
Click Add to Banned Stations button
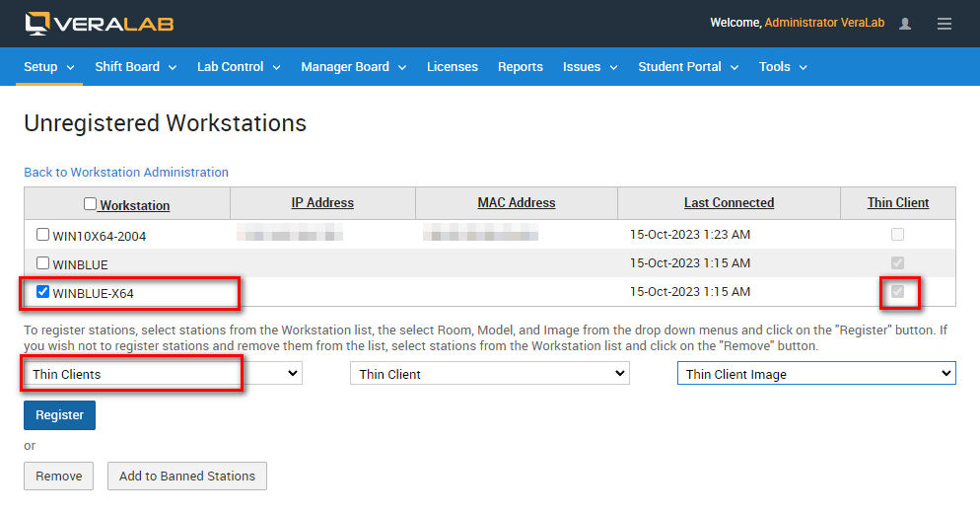coord(187,476)
